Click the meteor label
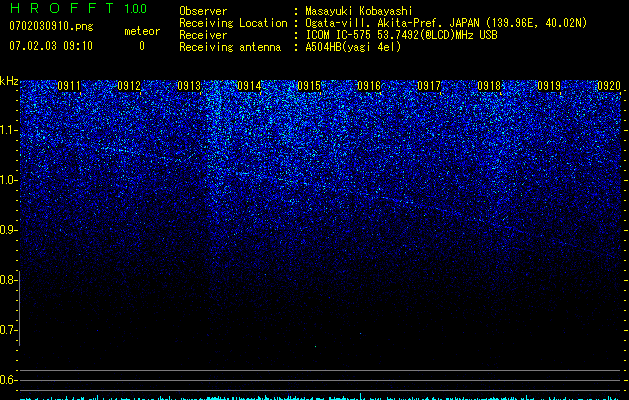Image resolution: width=629 pixels, height=400 pixels. (142, 31)
